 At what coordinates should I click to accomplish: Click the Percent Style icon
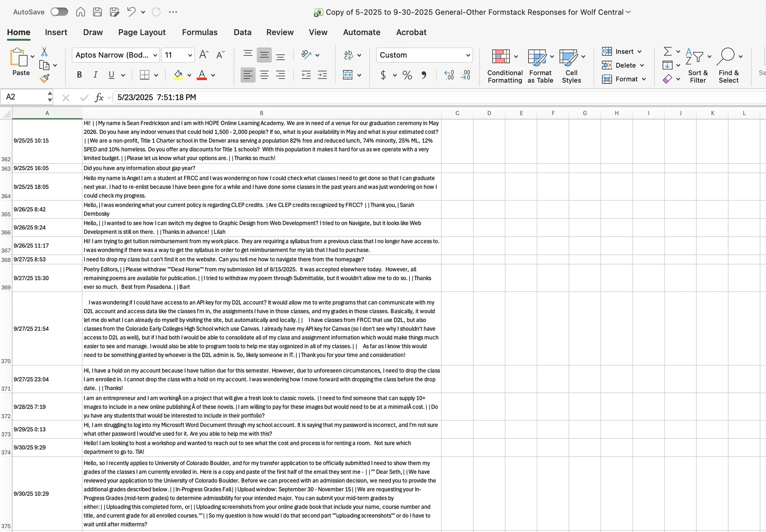click(407, 75)
